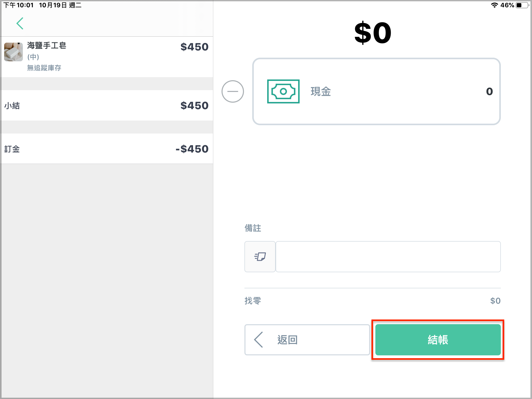Edit the cash amount value 0
The width and height of the screenshot is (532, 399).
pos(489,91)
